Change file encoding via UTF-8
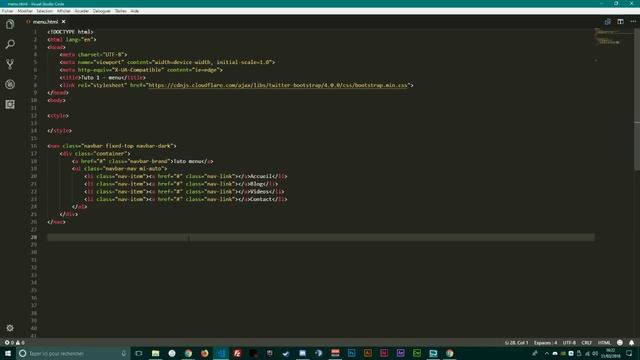The image size is (640, 360). click(x=569, y=342)
